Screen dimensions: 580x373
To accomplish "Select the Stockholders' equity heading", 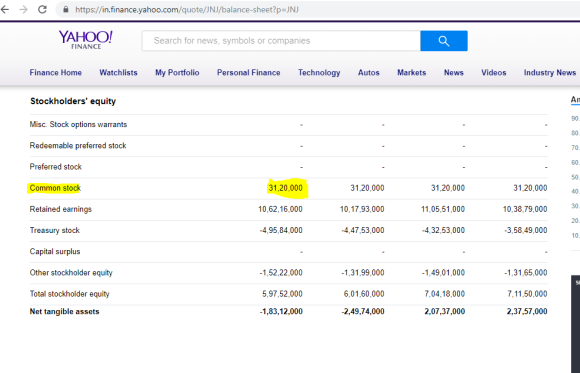I will pyautogui.click(x=73, y=101).
